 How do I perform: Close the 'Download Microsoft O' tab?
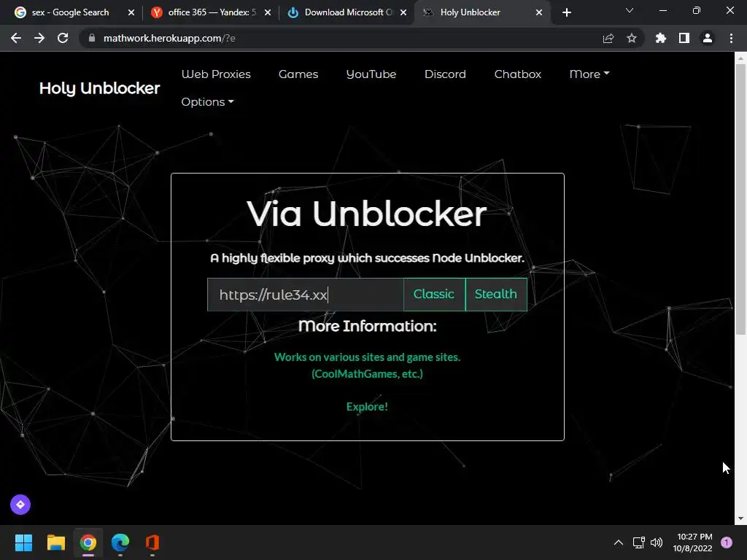[x=403, y=12]
